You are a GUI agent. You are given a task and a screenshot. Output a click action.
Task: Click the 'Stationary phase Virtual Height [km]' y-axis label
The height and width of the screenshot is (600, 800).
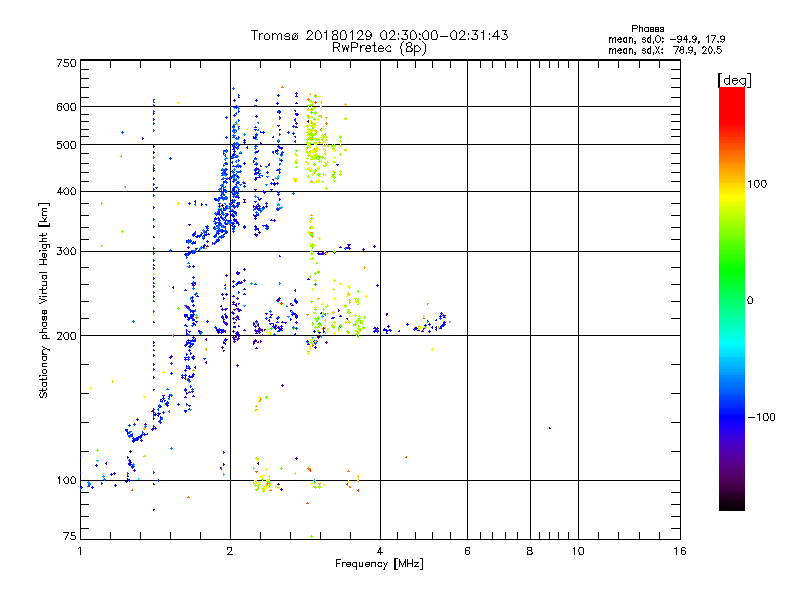point(44,300)
